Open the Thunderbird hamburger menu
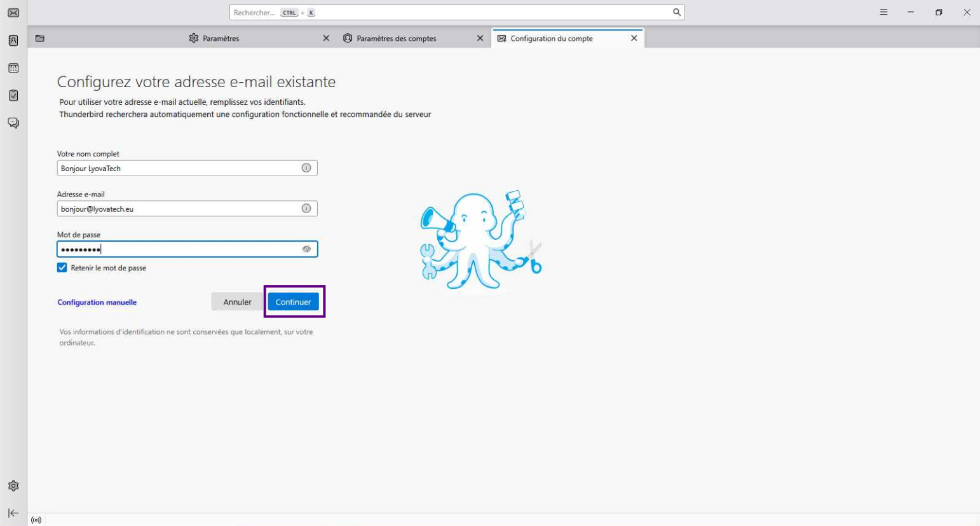 pos(883,12)
